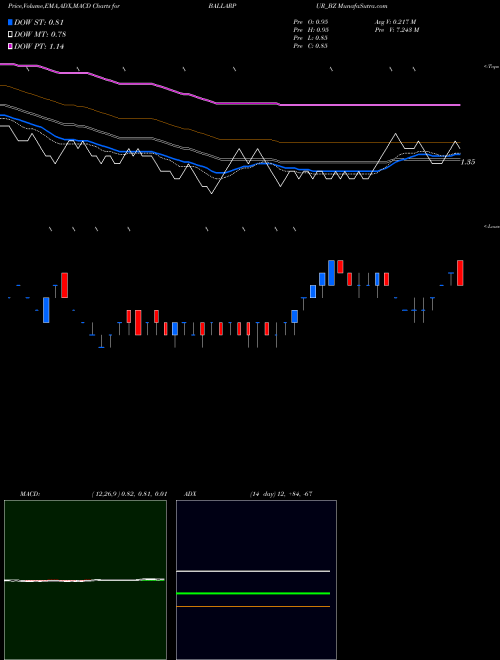
Task: Click the orange line in ADX panel
Action: 253,607
